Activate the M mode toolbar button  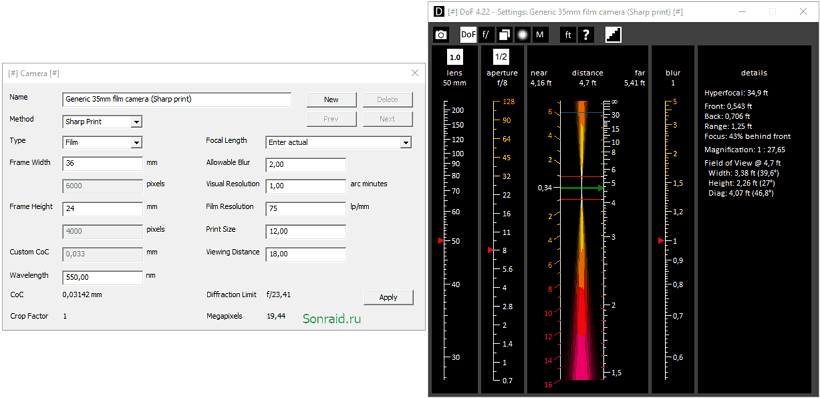coord(540,35)
